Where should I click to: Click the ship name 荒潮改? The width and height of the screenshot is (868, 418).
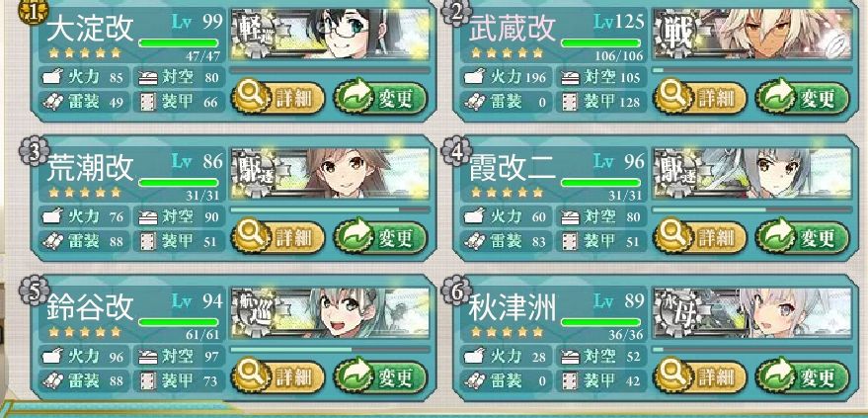(90, 167)
